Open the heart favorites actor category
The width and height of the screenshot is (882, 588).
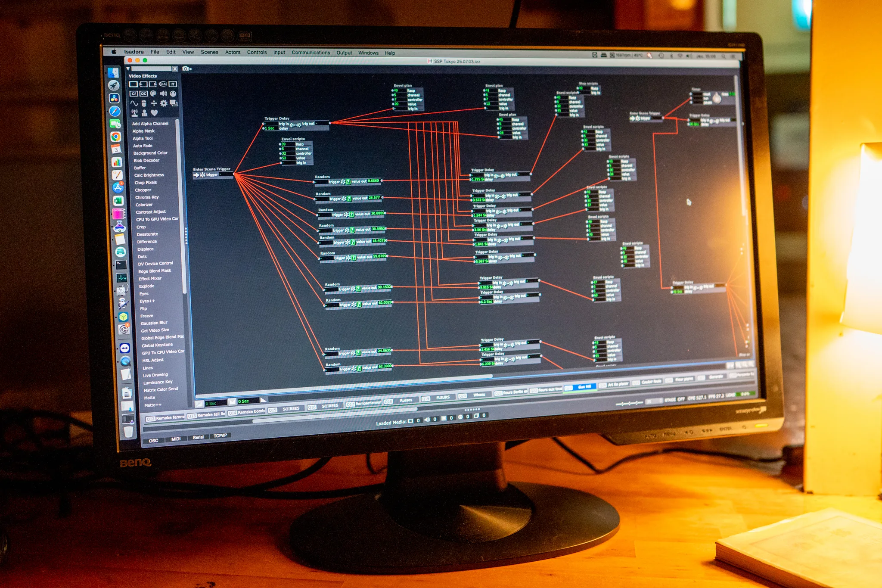[154, 113]
